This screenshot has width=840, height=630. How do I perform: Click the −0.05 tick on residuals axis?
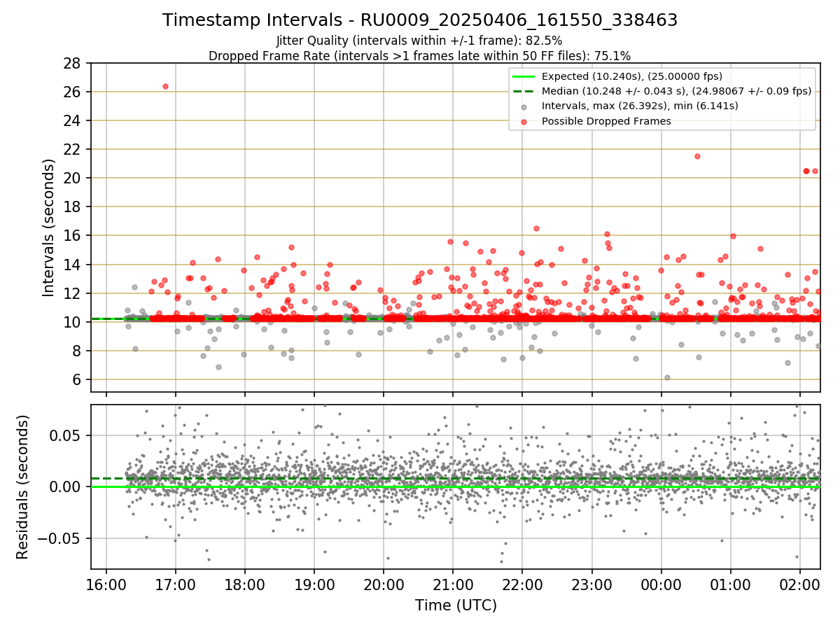coord(59,538)
